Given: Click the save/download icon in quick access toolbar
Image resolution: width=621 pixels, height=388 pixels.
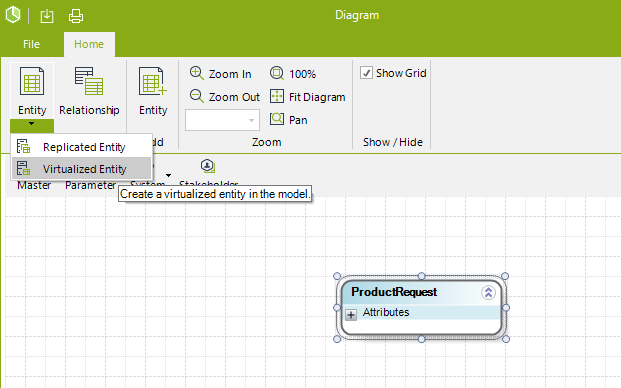Looking at the screenshot, I should point(47,16).
